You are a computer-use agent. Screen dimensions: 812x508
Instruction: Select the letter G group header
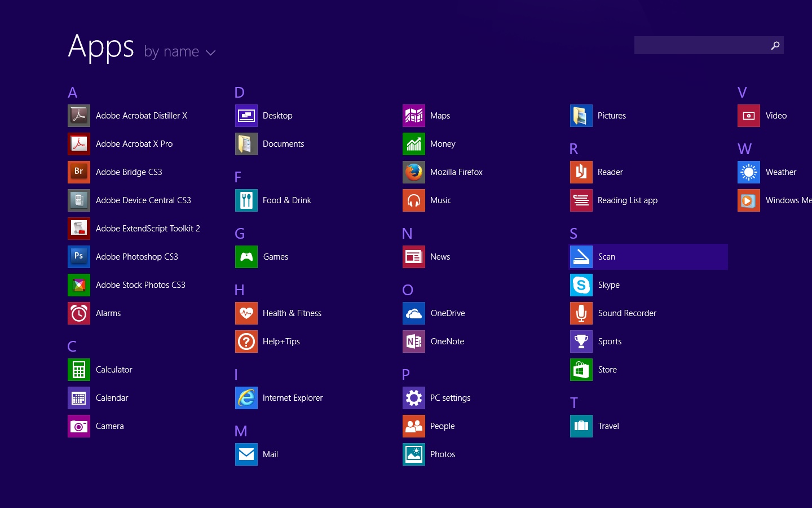coord(240,233)
